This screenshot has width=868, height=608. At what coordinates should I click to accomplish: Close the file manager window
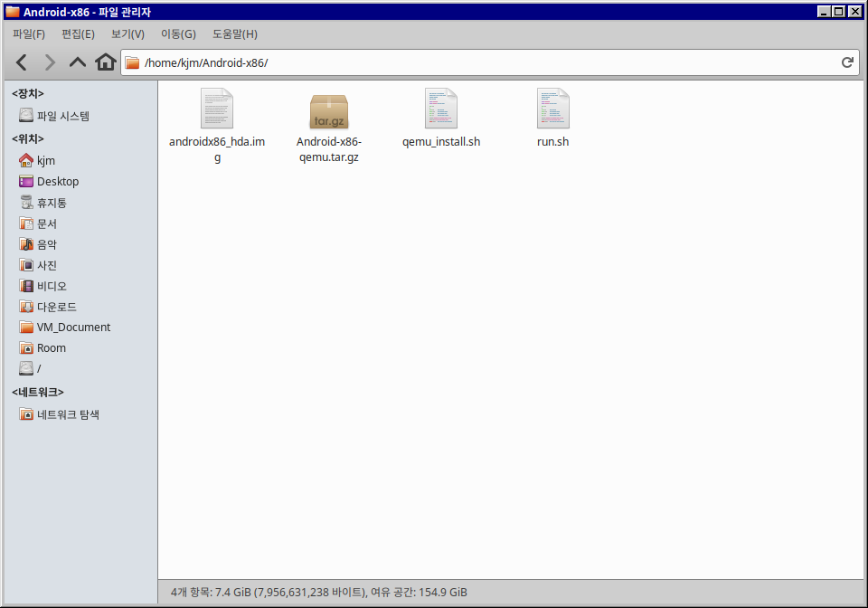coord(855,11)
